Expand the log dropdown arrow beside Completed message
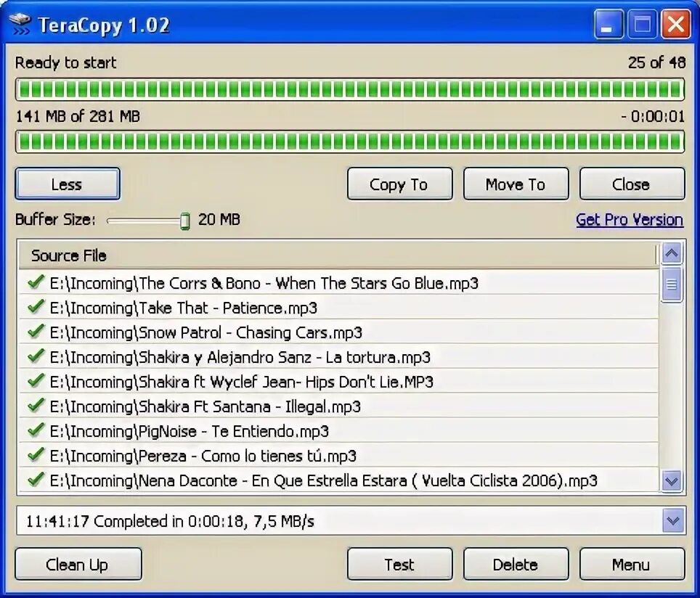 [x=672, y=521]
